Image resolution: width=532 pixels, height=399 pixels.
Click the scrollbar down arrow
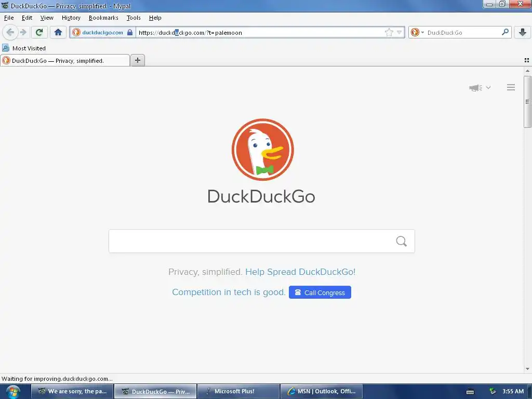tap(527, 369)
